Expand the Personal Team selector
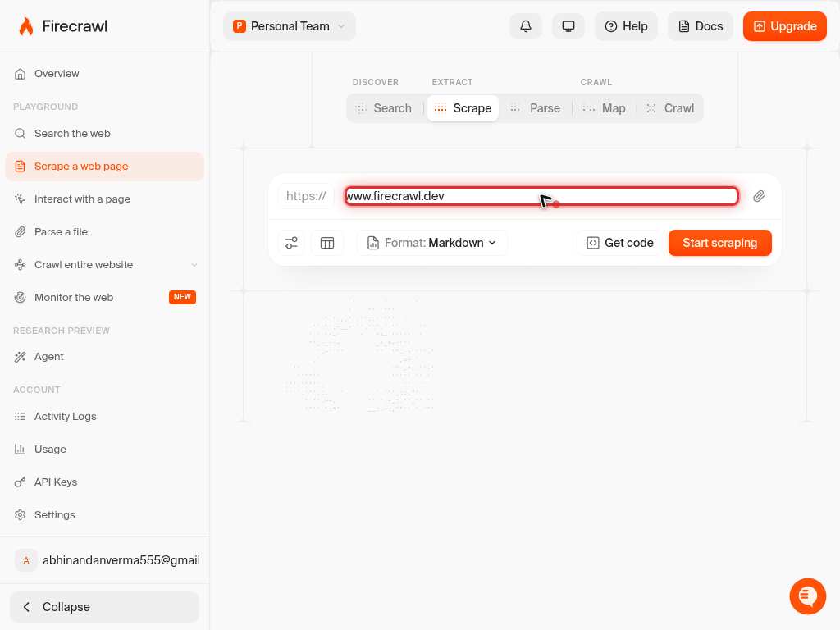Image resolution: width=840 pixels, height=630 pixels. point(290,26)
